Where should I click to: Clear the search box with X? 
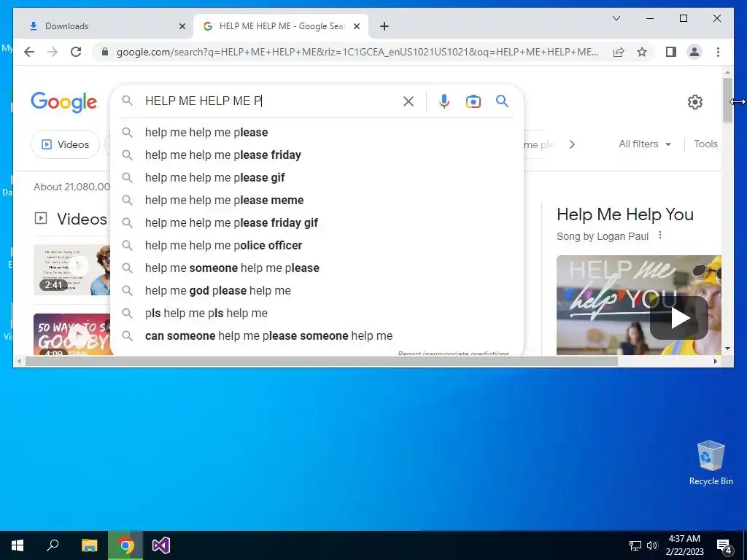[409, 101]
